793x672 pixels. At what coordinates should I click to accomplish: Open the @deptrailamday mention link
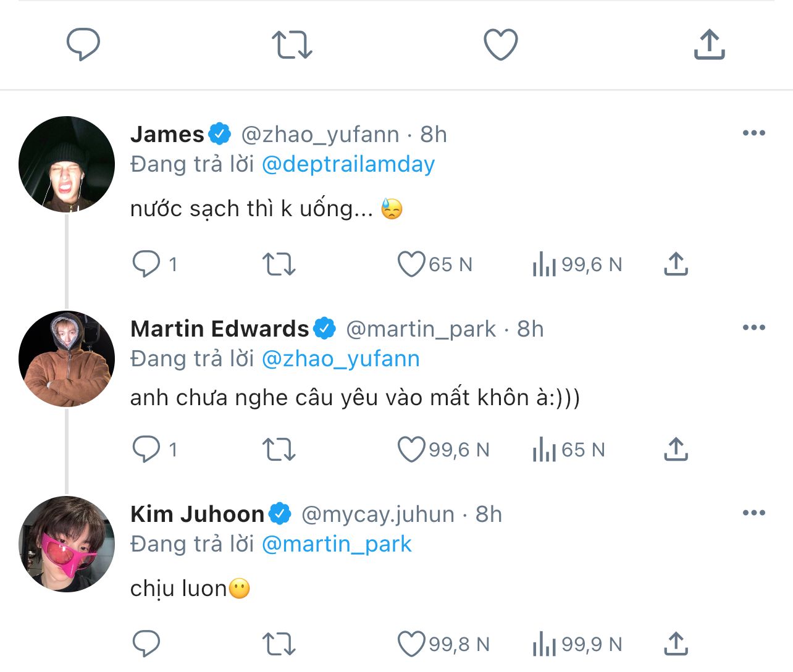(348, 164)
